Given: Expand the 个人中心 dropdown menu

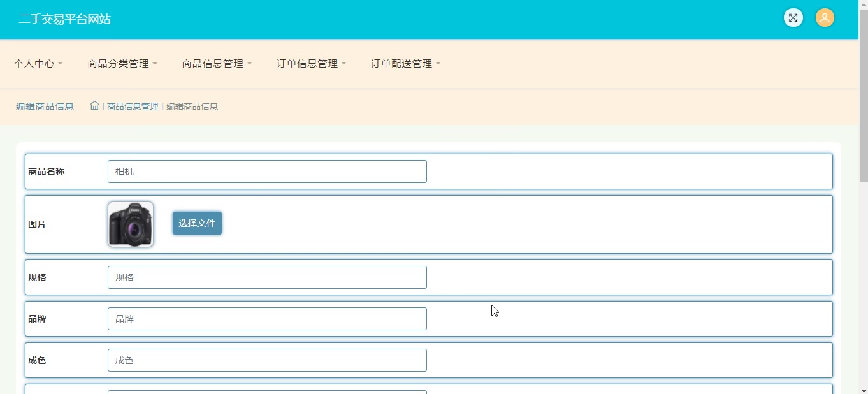Looking at the screenshot, I should coord(38,64).
